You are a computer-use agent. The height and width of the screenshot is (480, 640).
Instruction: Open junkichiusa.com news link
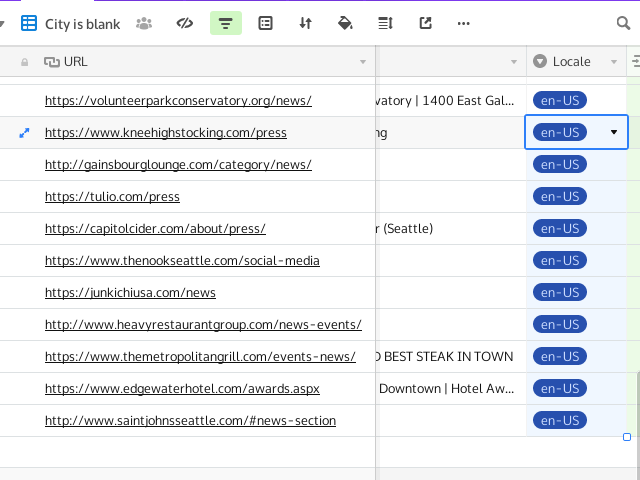[130, 292]
